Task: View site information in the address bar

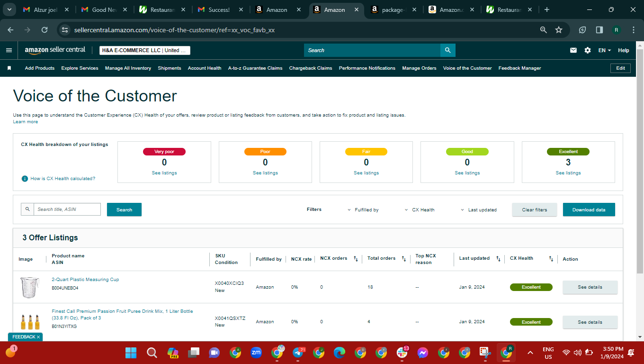Action: (x=65, y=30)
